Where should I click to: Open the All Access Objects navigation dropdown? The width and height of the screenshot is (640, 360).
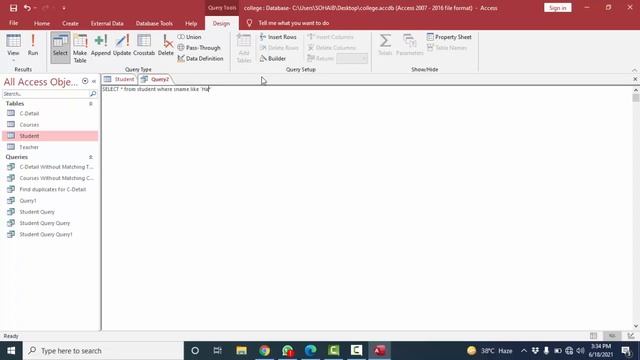pos(85,81)
